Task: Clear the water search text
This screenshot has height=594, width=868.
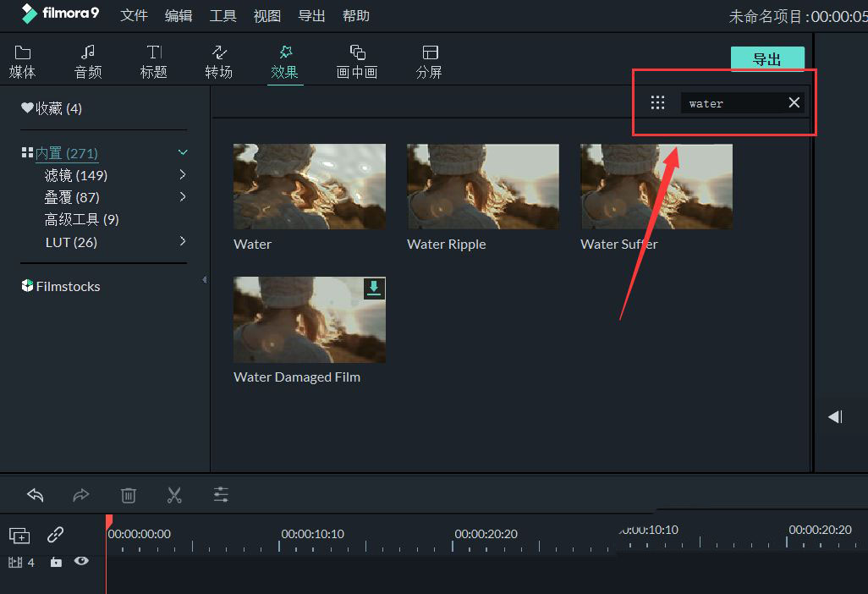Action: 794,103
